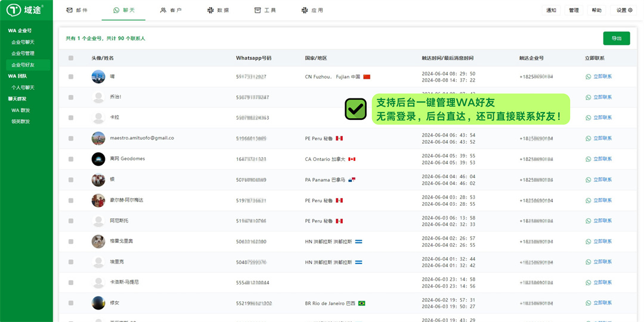Click the 触达时间/最后消息时间 column header
This screenshot has height=322, width=644.
click(447, 58)
